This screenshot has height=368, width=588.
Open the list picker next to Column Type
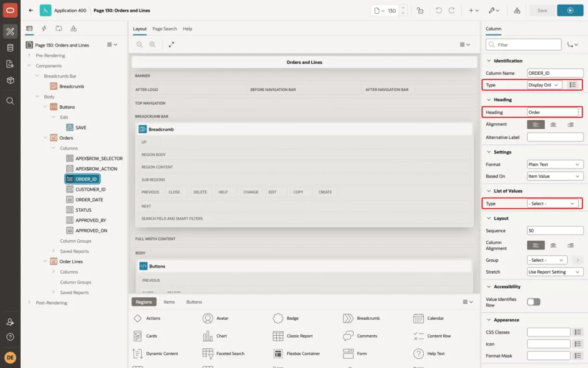tap(572, 85)
